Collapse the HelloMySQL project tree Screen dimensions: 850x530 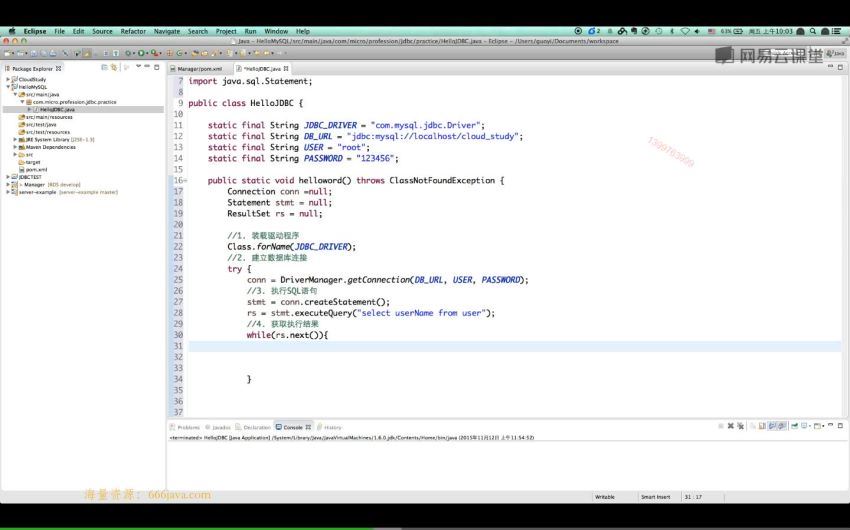click(8, 87)
